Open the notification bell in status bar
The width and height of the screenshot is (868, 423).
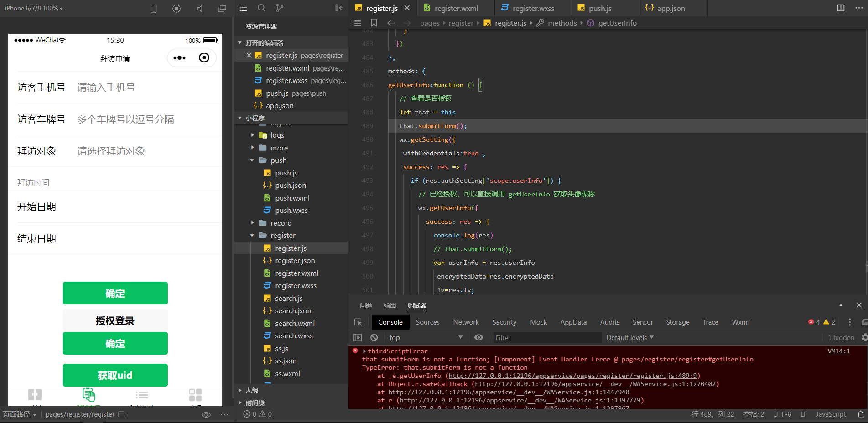(x=860, y=414)
